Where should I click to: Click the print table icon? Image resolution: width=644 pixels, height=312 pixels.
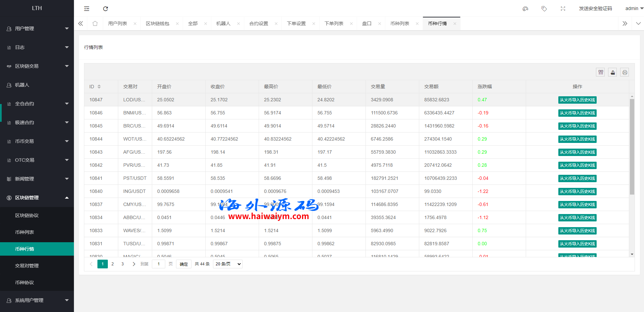[x=625, y=72]
